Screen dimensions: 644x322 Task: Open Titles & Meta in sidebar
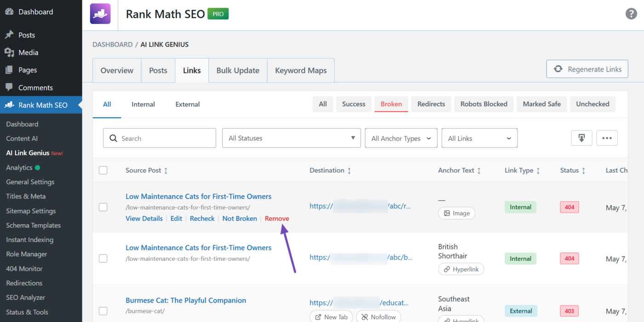[26, 196]
